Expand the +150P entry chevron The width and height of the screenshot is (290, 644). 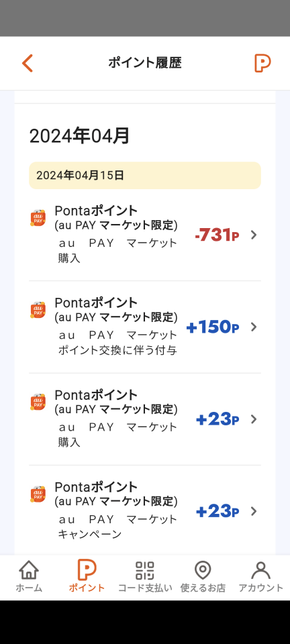(254, 327)
